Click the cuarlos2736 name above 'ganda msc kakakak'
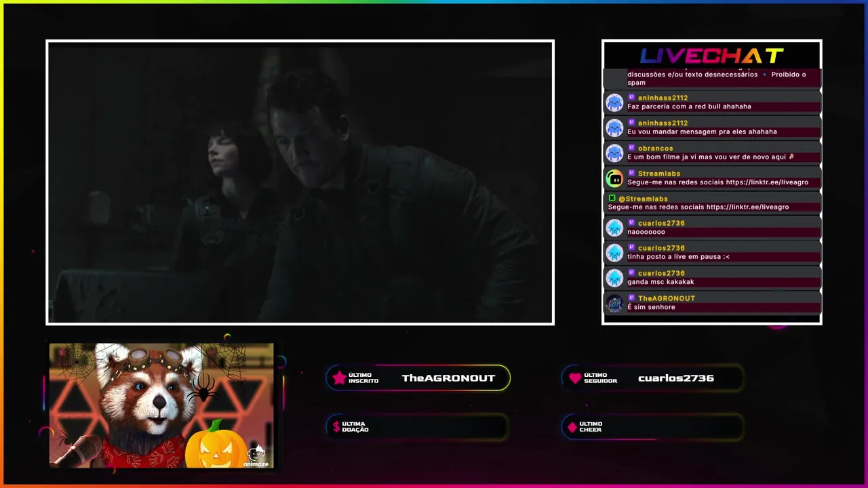The image size is (868, 488). click(661, 273)
